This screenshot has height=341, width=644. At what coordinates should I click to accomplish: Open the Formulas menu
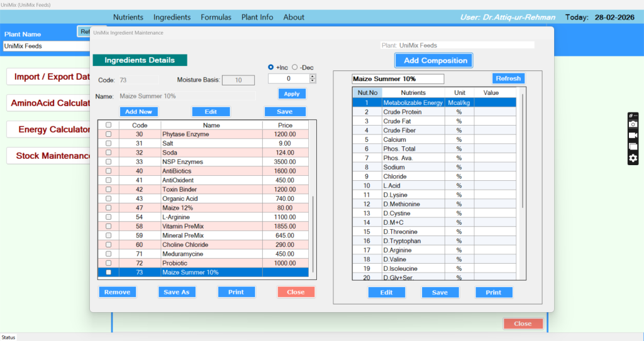point(216,17)
